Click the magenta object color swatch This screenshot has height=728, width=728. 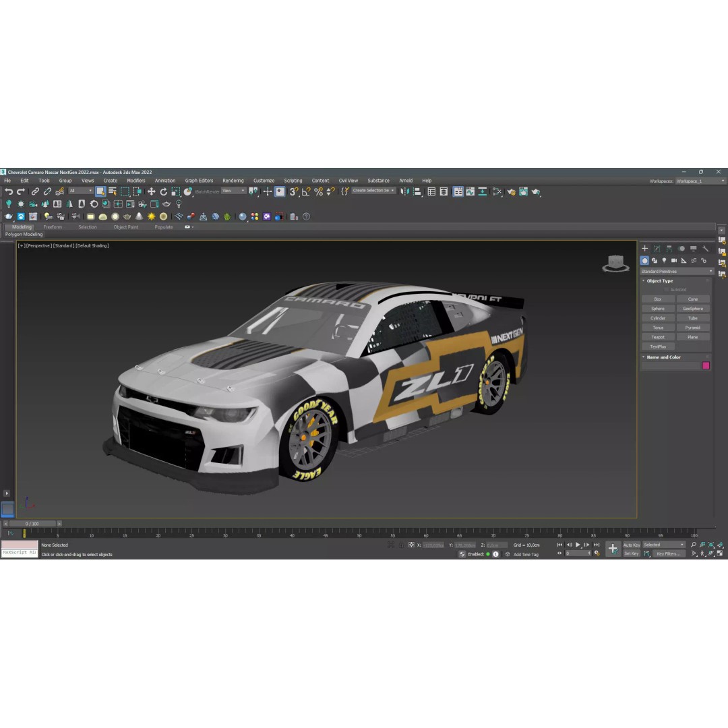[x=706, y=366]
